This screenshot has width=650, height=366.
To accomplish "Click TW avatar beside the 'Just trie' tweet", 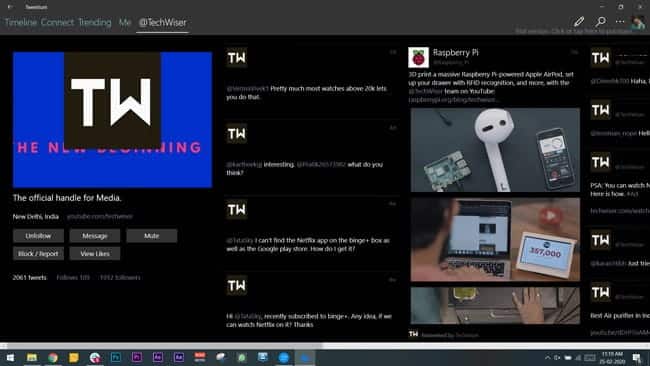I will pos(601,240).
